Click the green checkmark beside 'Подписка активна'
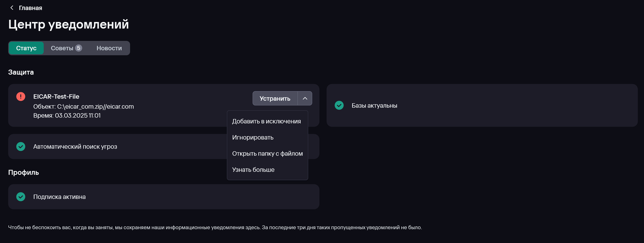Viewport: 644px width, 243px height. pos(21,197)
